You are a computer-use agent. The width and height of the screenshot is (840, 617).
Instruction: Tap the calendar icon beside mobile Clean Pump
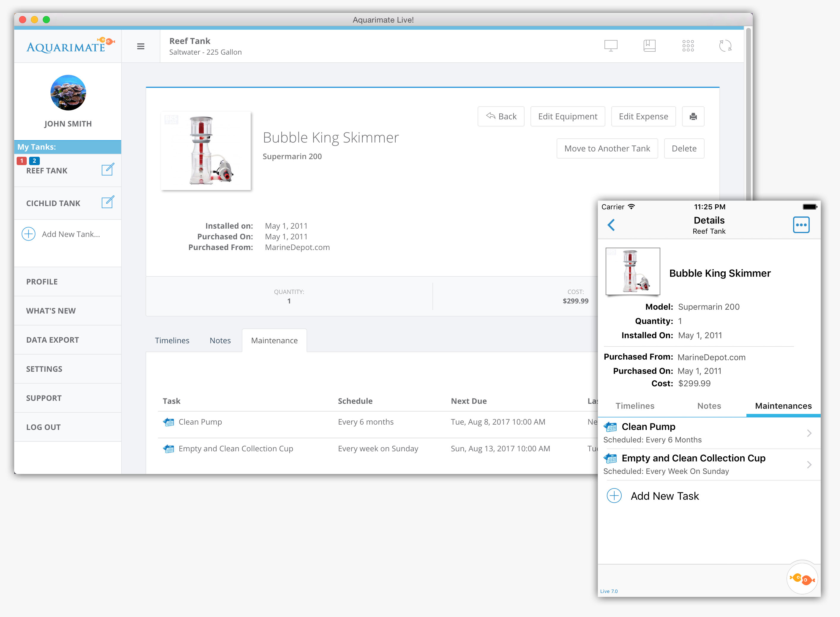(610, 426)
